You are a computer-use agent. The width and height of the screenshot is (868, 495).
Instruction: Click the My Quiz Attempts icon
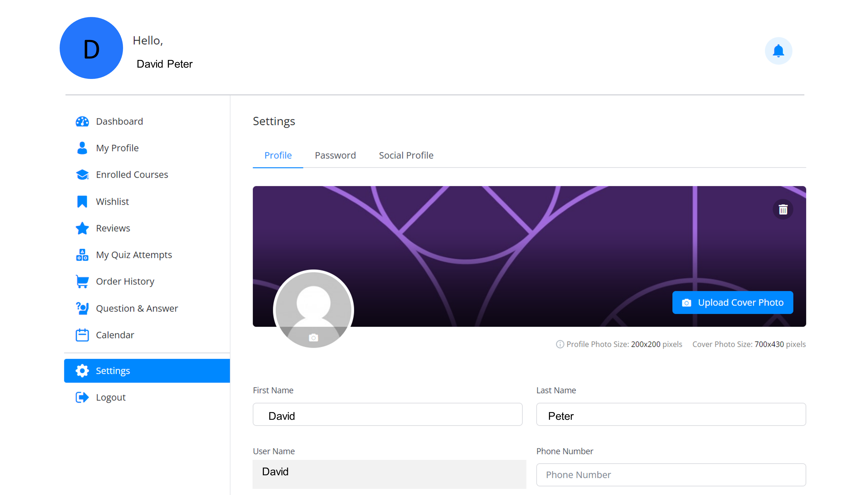coord(82,255)
